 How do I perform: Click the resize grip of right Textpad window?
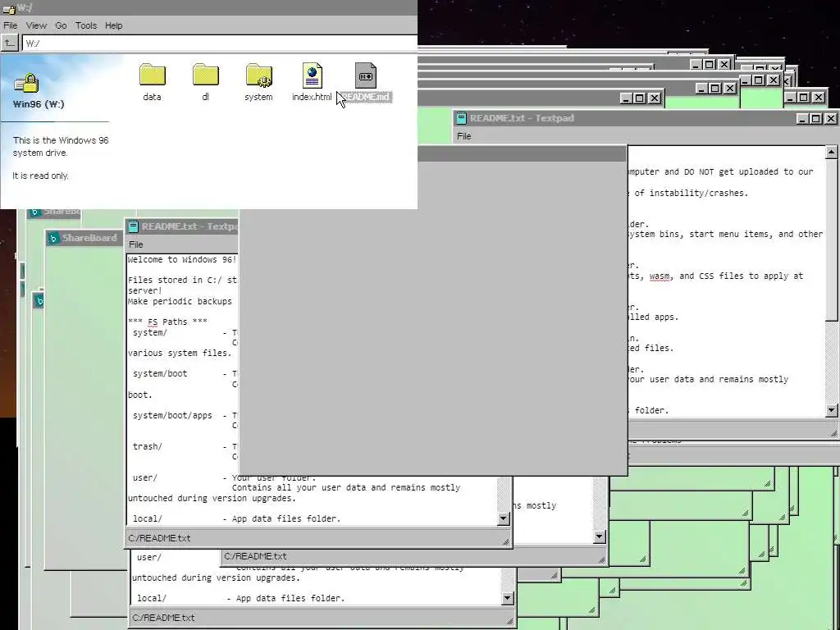point(833,433)
